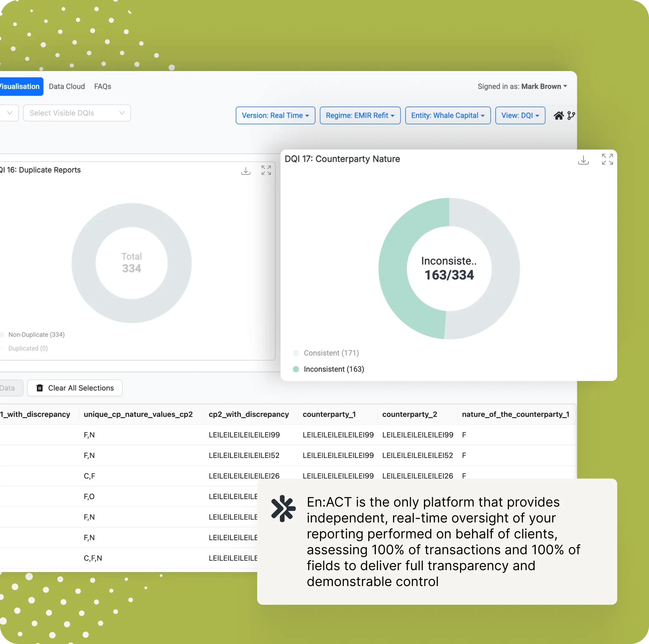Toggle the Non-Duplicate (334) legend item
The image size is (649, 644).
point(36,334)
